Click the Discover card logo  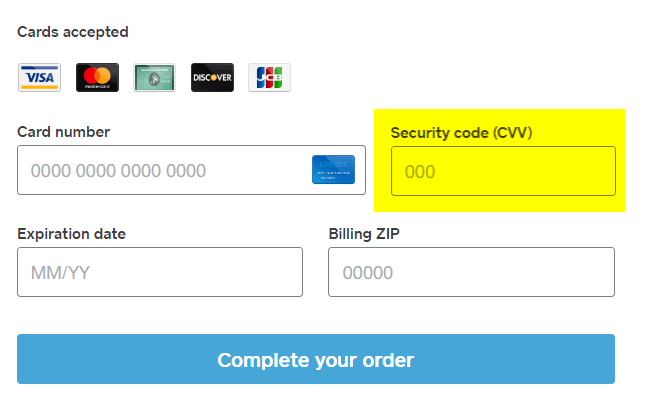click(x=212, y=77)
